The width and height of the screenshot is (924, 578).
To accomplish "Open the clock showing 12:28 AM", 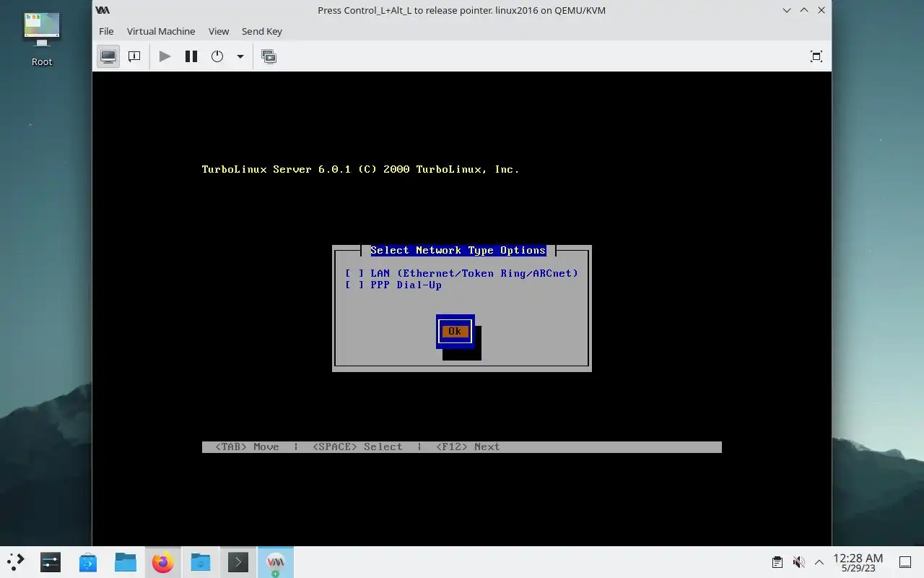I will click(x=858, y=562).
